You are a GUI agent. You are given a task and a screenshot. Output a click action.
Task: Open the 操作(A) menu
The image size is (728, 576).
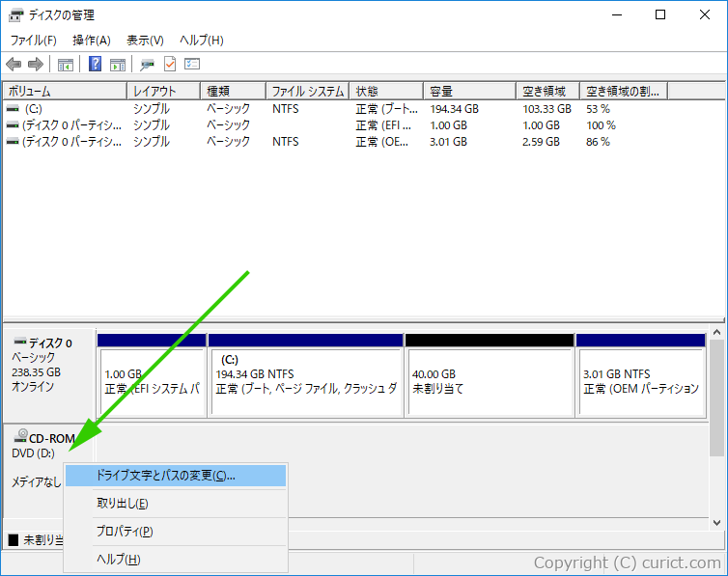pyautogui.click(x=92, y=41)
